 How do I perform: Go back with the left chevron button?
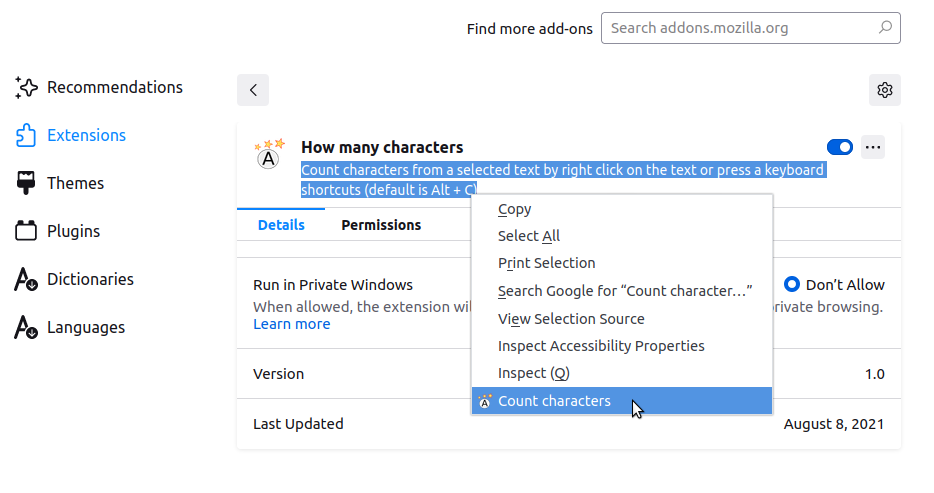[253, 90]
